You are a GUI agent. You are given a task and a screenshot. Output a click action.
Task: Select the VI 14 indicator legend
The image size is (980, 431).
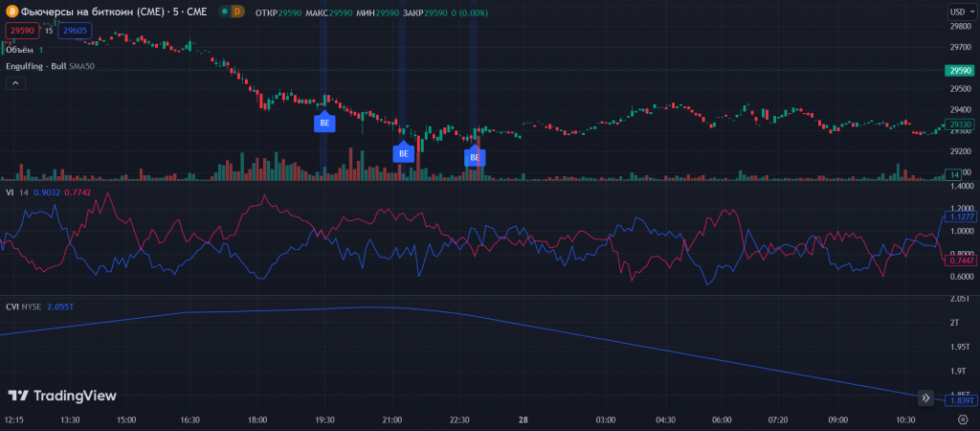(x=18, y=192)
